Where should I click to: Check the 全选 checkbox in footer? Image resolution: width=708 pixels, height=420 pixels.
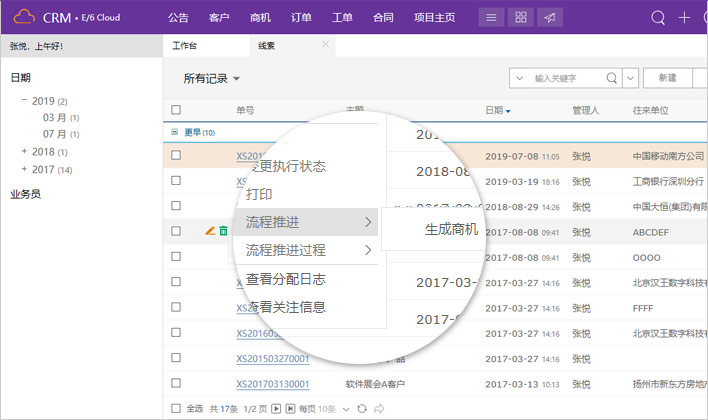click(176, 408)
